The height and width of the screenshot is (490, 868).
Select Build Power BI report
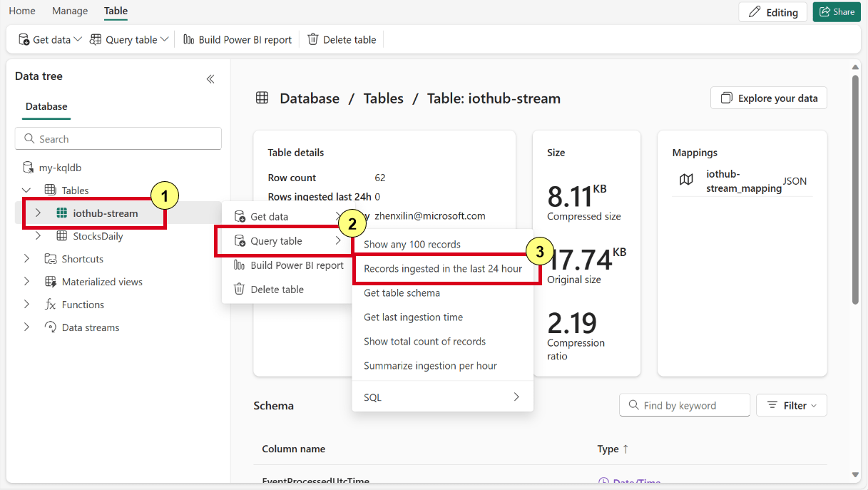[x=237, y=39]
